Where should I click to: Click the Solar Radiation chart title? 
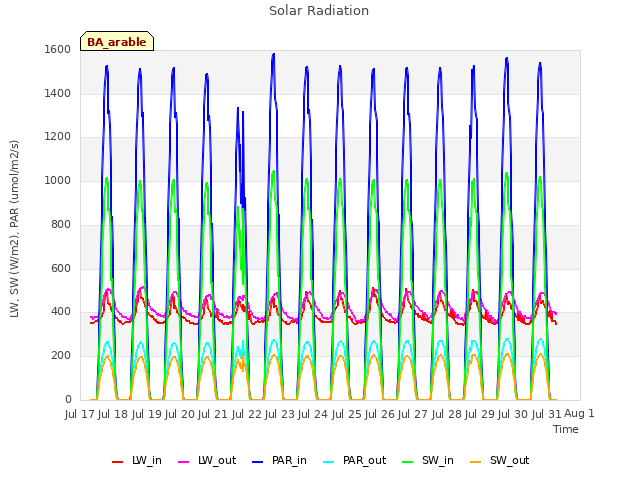point(319,11)
